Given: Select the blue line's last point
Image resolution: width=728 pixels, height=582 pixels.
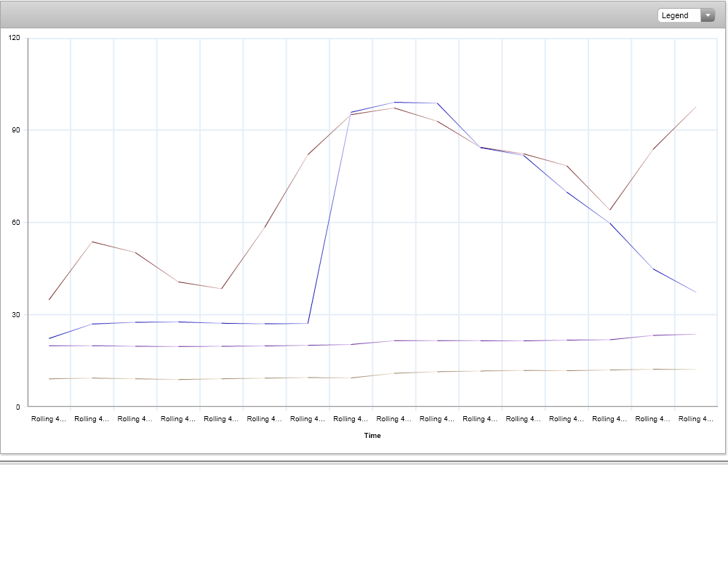Looking at the screenshot, I should 696,292.
